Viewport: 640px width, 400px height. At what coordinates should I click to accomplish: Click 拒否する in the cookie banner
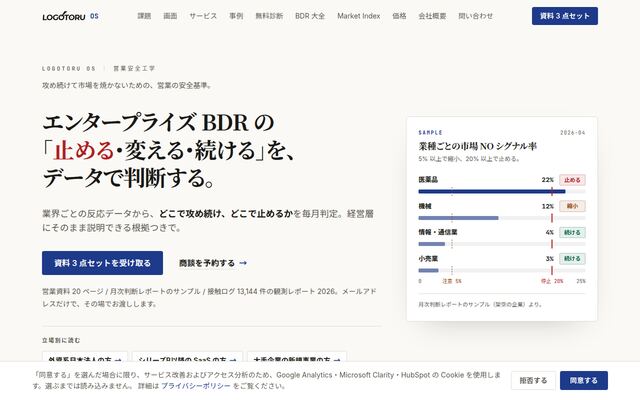point(533,380)
